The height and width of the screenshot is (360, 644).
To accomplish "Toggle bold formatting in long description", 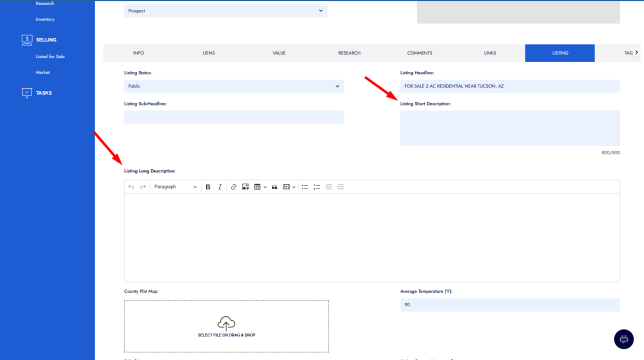I will click(208, 187).
